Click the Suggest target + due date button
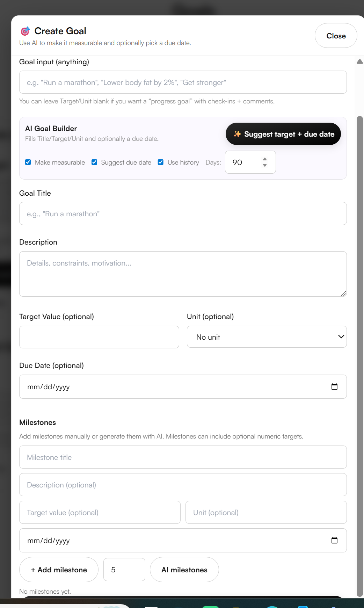Screen dimensions: 364x608 283,134
